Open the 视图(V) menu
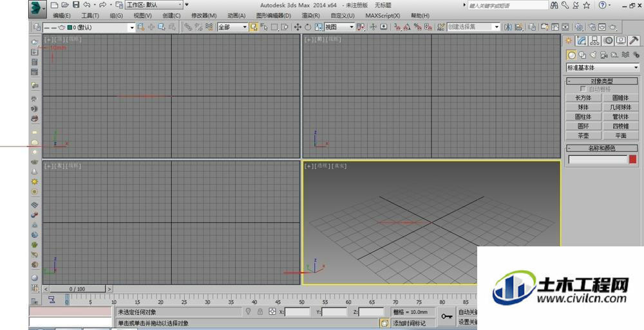644x330 pixels. click(142, 15)
